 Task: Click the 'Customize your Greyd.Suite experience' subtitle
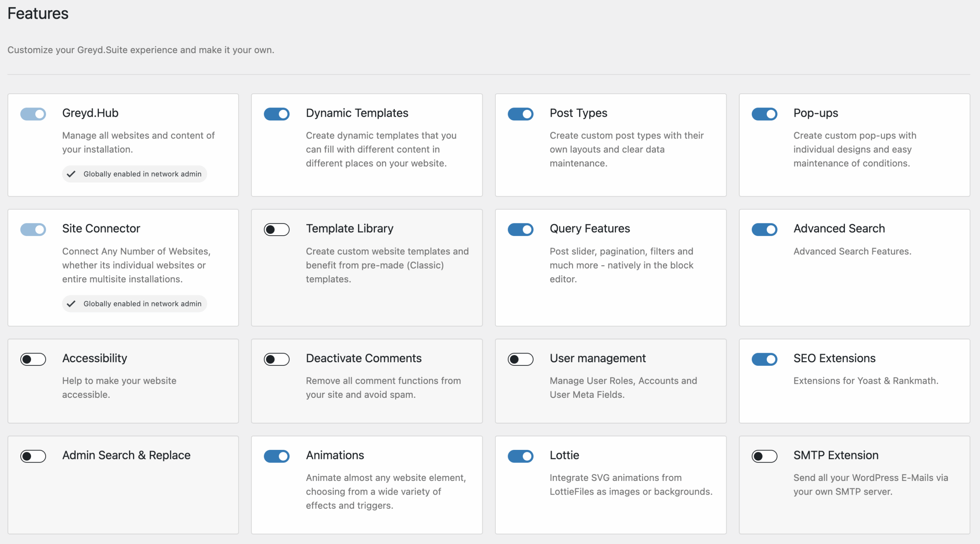(x=141, y=50)
